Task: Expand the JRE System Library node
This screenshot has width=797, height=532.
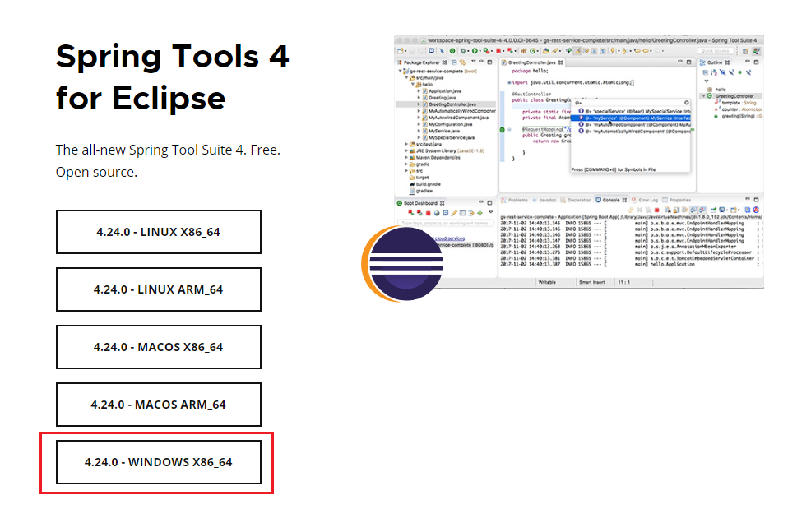Action: point(406,150)
